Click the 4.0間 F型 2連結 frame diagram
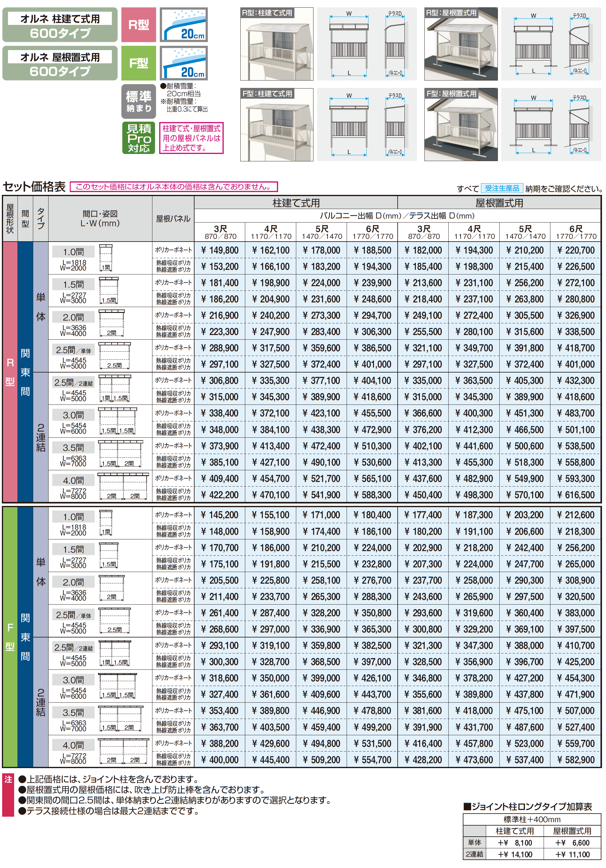The width and height of the screenshot is (606, 868). pos(123,751)
